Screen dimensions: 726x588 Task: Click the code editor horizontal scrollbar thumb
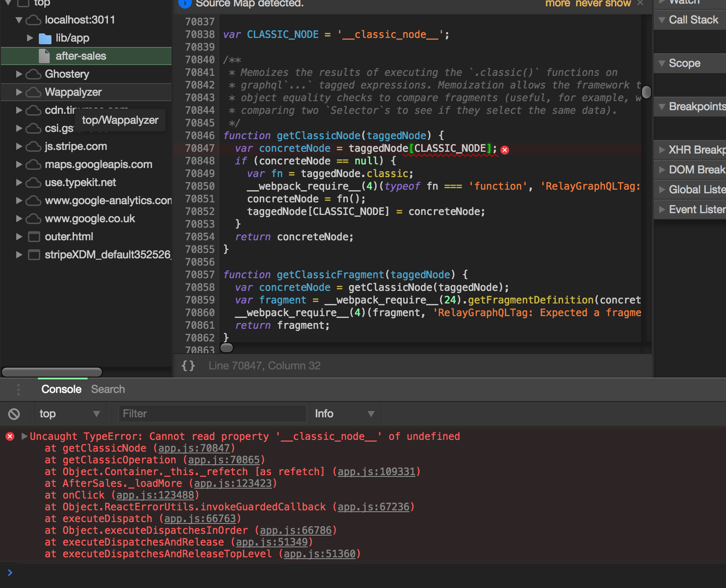[x=227, y=347]
